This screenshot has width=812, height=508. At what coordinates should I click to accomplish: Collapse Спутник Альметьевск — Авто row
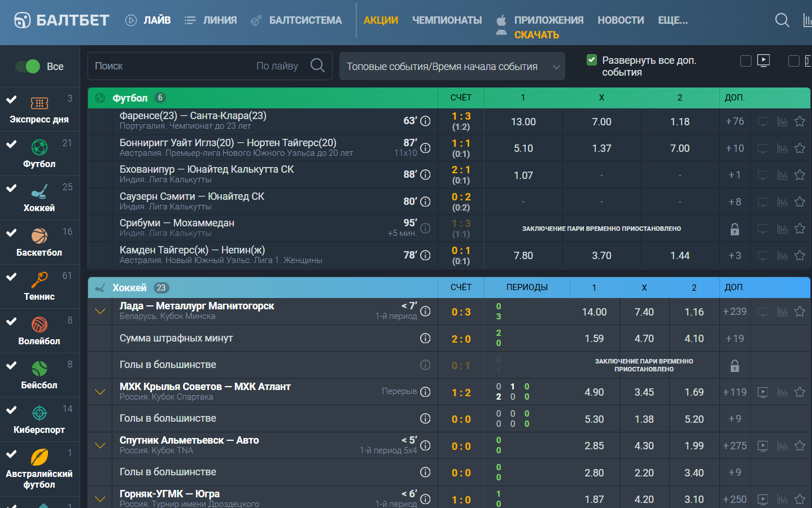point(100,446)
